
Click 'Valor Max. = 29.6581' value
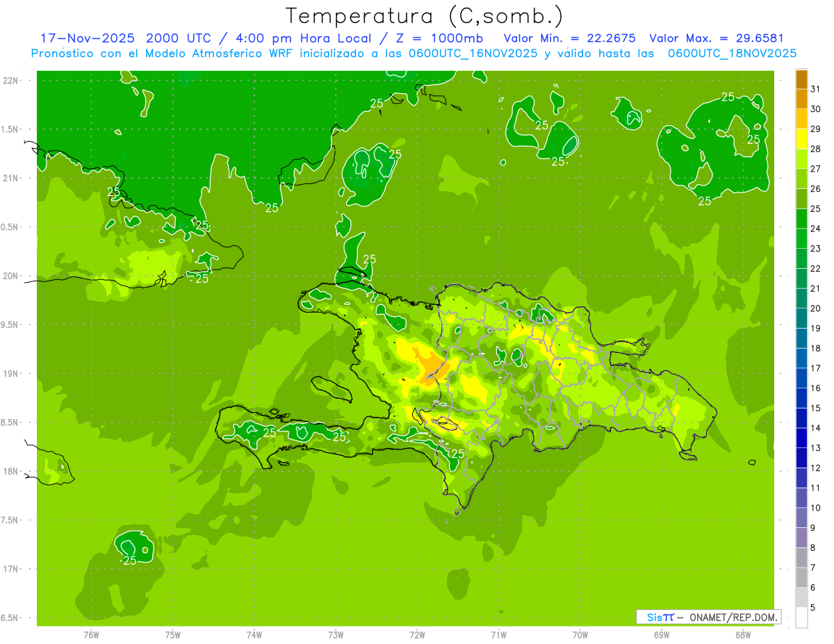[716, 38]
